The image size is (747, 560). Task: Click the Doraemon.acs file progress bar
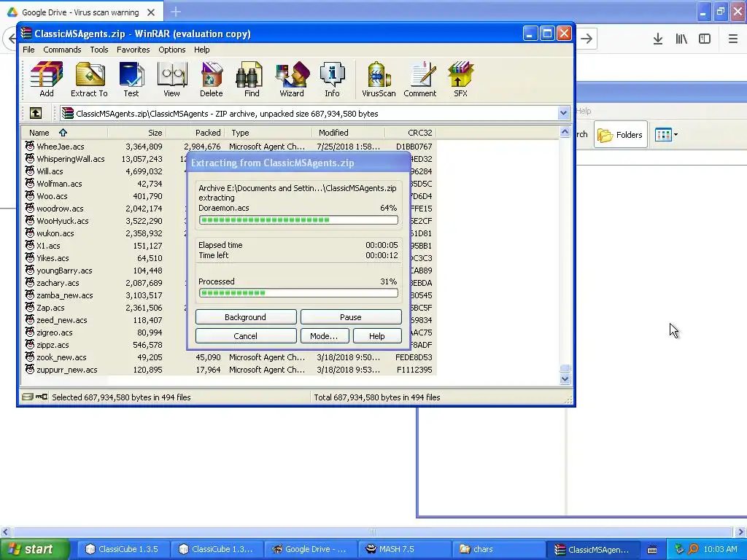click(298, 220)
